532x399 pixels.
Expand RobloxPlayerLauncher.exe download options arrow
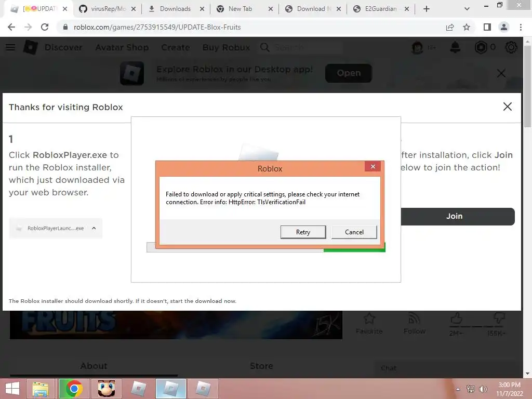point(94,228)
